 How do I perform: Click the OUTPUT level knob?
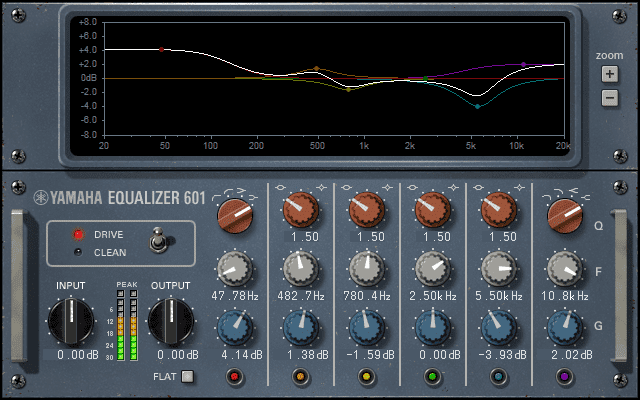(171, 321)
